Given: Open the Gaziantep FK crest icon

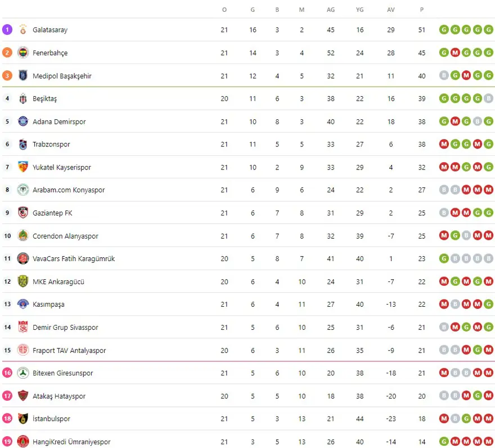Looking at the screenshot, I should (x=23, y=213).
